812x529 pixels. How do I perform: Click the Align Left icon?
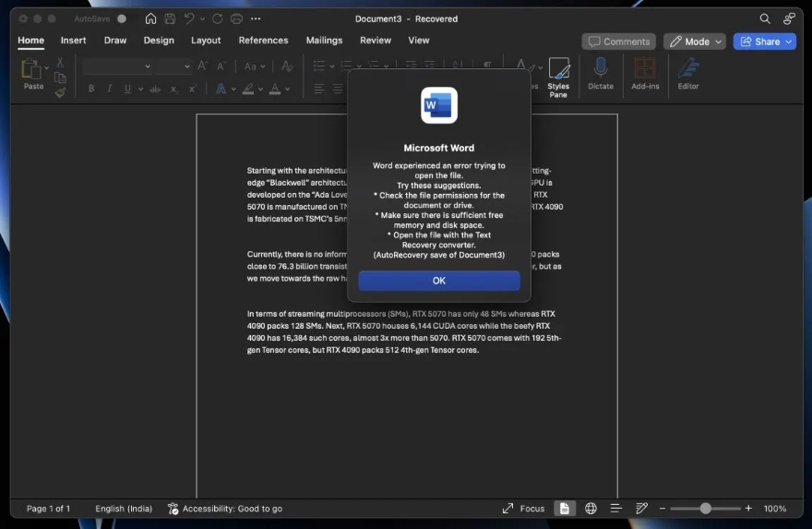pos(319,89)
